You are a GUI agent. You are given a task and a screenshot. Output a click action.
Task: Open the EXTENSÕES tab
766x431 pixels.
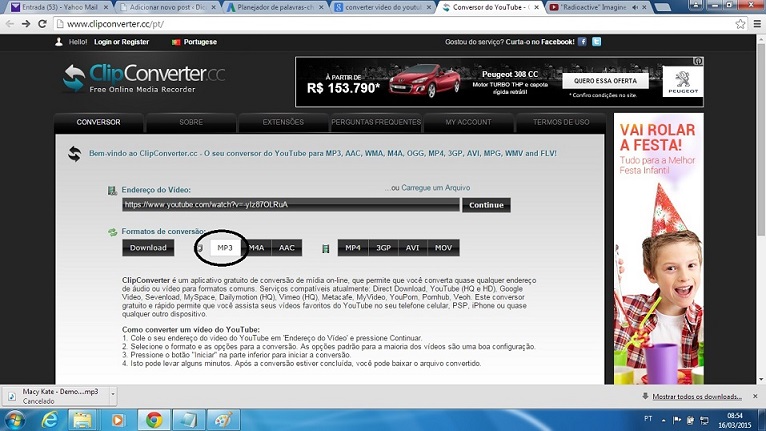click(x=283, y=122)
